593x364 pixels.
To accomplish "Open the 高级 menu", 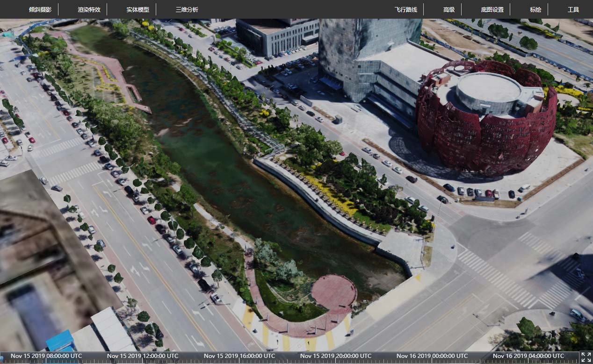I will pos(449,9).
